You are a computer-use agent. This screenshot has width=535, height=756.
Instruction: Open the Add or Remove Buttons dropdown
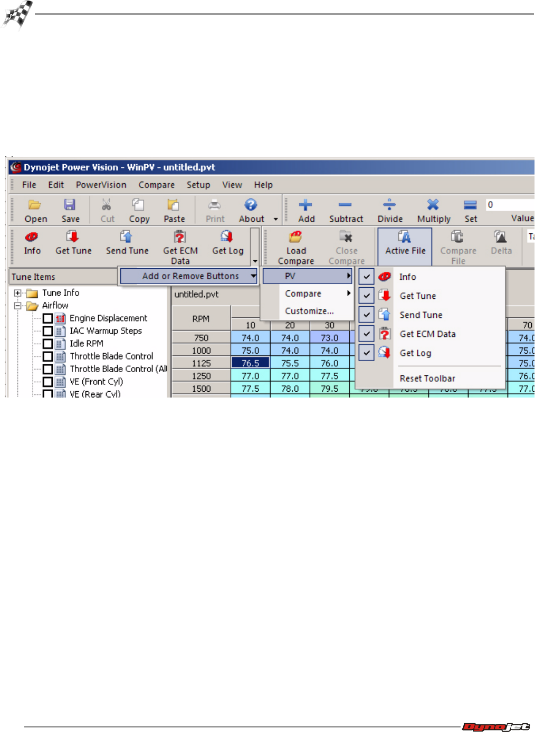click(189, 276)
